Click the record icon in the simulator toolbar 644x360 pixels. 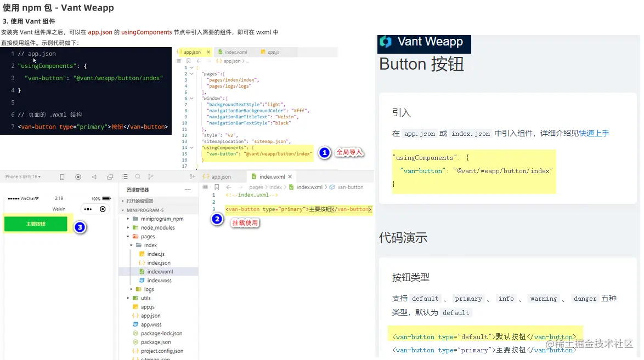pyautogui.click(x=78, y=177)
